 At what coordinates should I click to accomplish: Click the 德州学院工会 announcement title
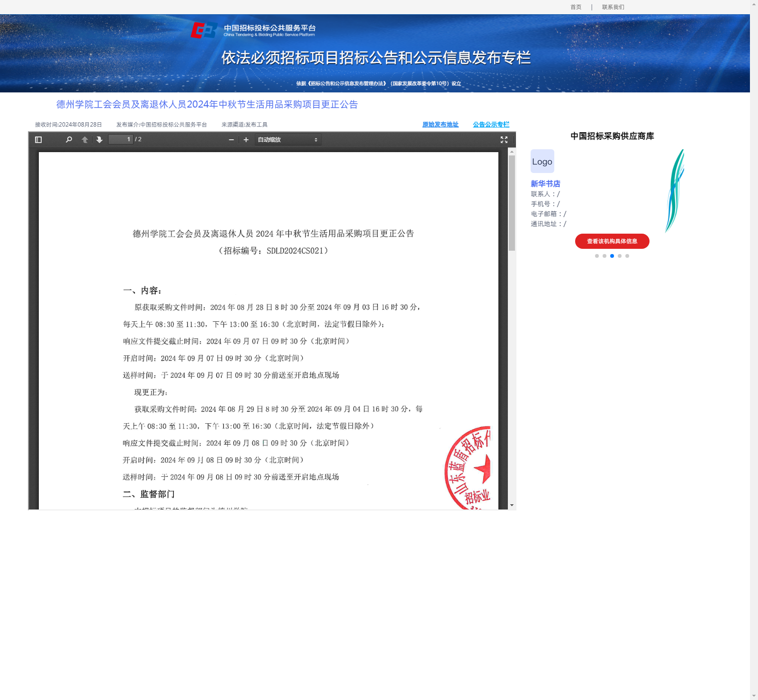point(207,104)
